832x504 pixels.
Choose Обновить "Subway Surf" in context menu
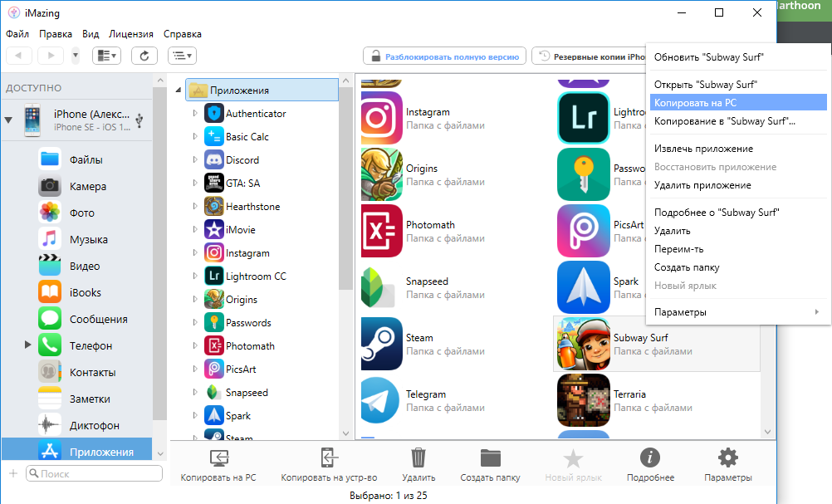point(738,57)
